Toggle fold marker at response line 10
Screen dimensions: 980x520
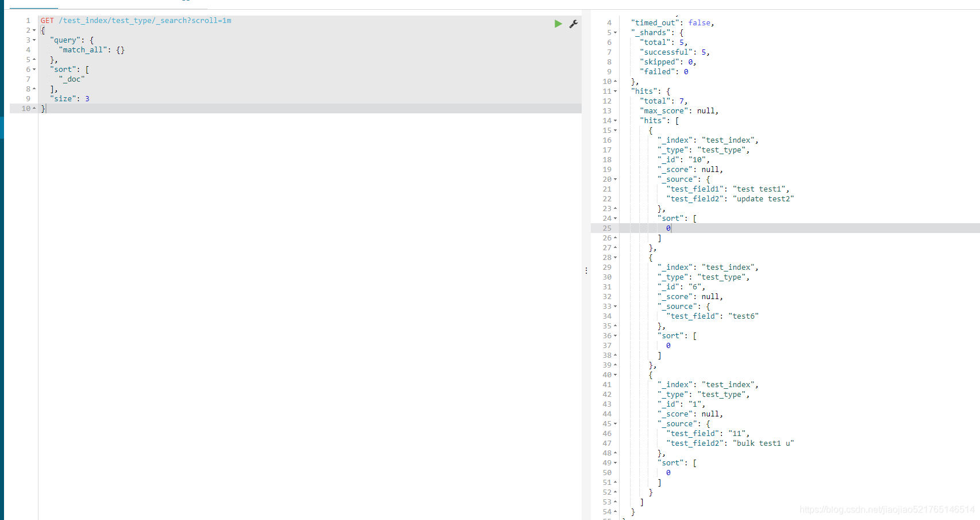coord(616,81)
